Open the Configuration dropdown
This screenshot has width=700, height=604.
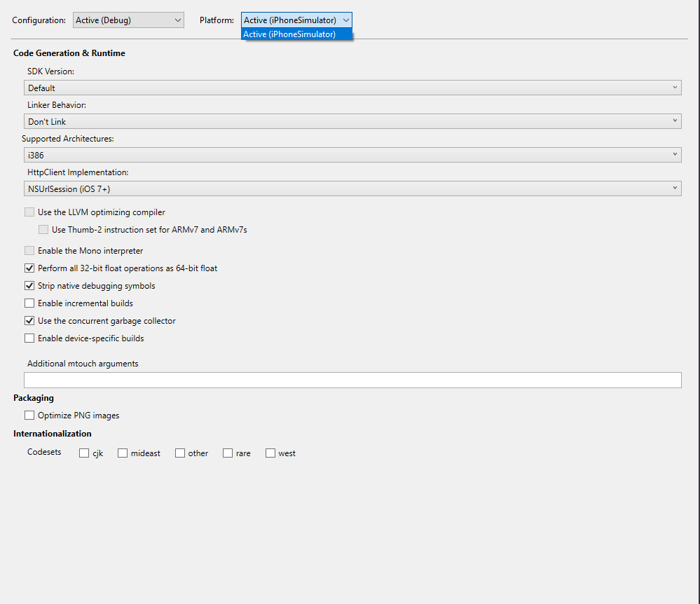tap(128, 20)
